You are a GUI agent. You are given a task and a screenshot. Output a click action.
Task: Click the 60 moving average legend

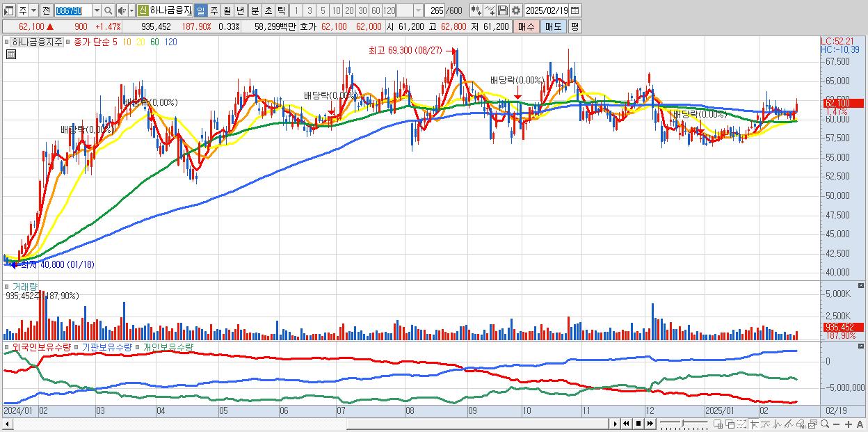point(154,42)
